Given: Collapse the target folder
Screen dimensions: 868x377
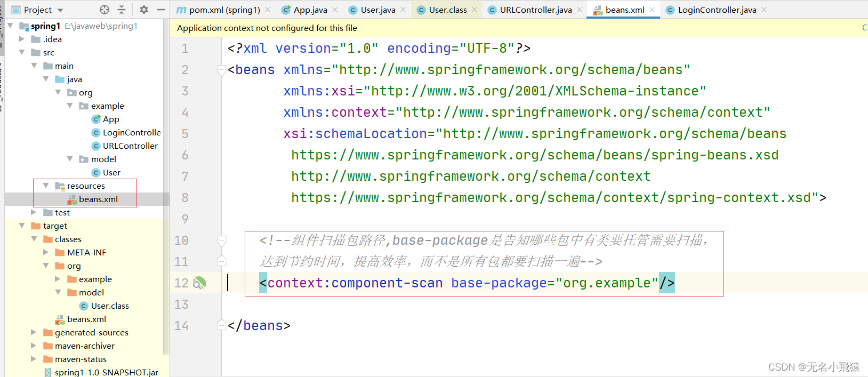Looking at the screenshot, I should point(22,226).
